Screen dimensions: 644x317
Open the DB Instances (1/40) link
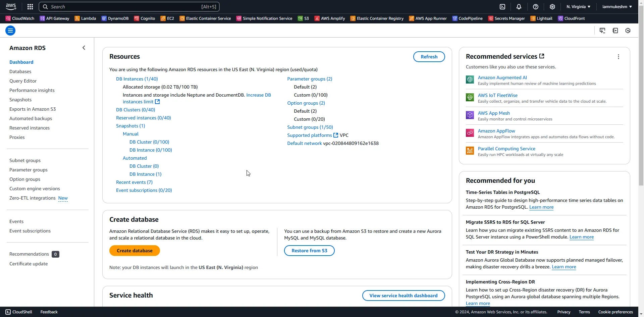137,78
